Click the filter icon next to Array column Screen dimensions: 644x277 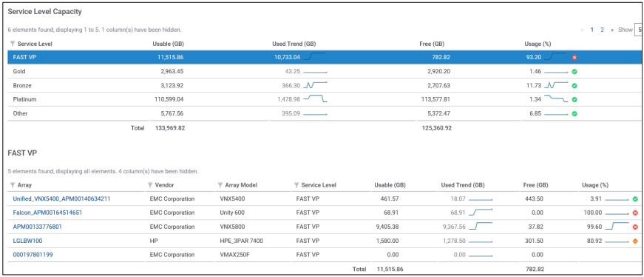13,185
